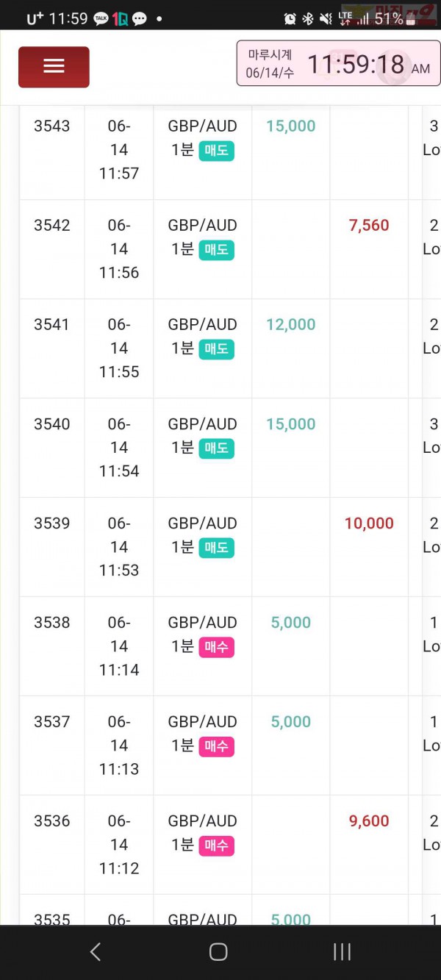Click the 매도 badge in row 3543
This screenshot has width=441, height=980.
click(x=217, y=151)
